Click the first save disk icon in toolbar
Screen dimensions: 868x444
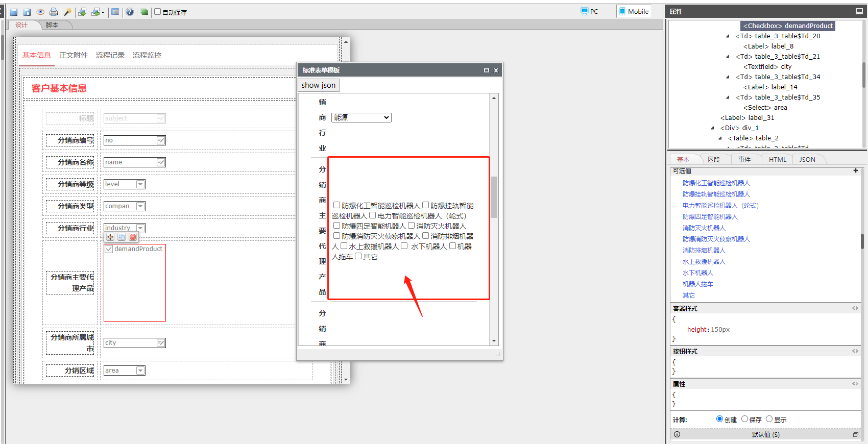(x=14, y=12)
